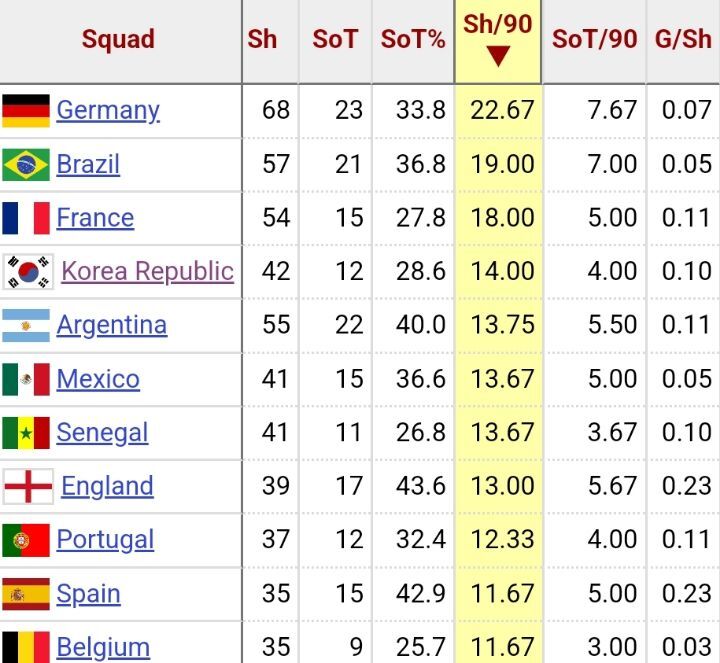Viewport: 720px width, 663px height.
Task: Sort by the Sh column header
Action: pos(262,39)
